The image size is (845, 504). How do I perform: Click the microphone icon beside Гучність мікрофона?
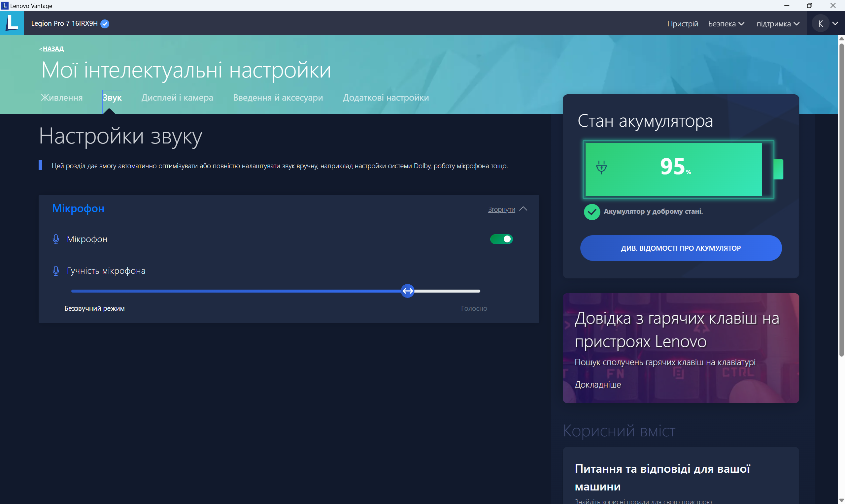(x=56, y=271)
